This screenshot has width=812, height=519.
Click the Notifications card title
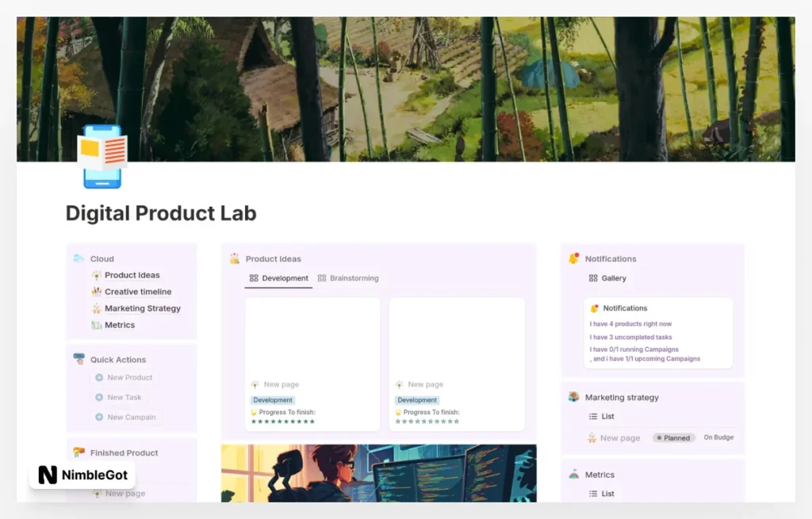[x=625, y=308]
